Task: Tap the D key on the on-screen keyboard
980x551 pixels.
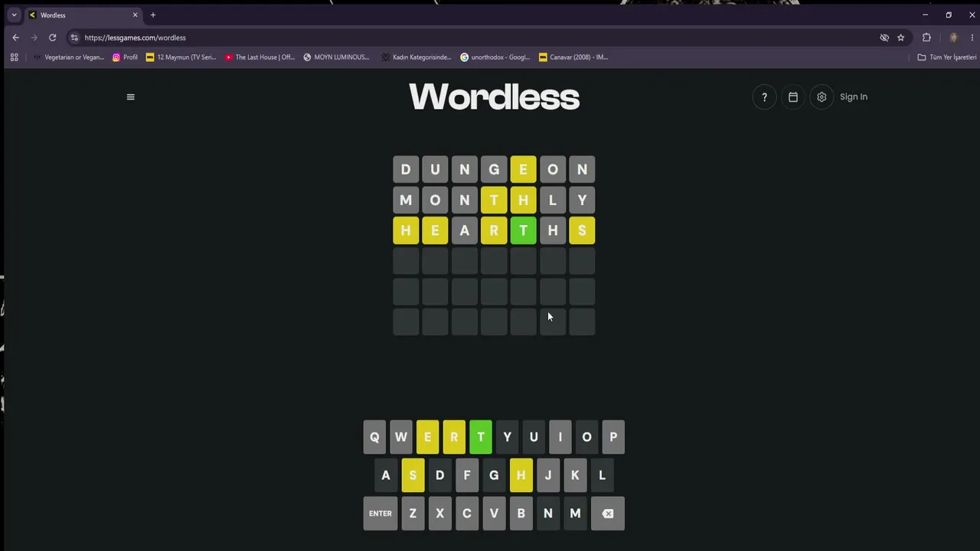Action: [439, 475]
